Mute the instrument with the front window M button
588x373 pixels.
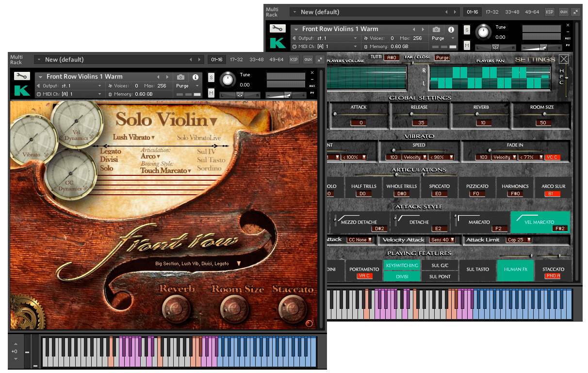tap(211, 93)
